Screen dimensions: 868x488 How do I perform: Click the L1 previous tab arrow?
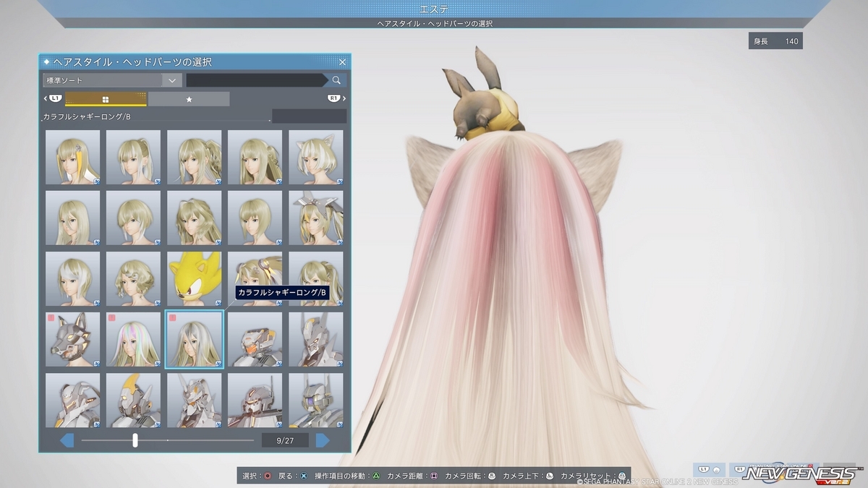54,98
